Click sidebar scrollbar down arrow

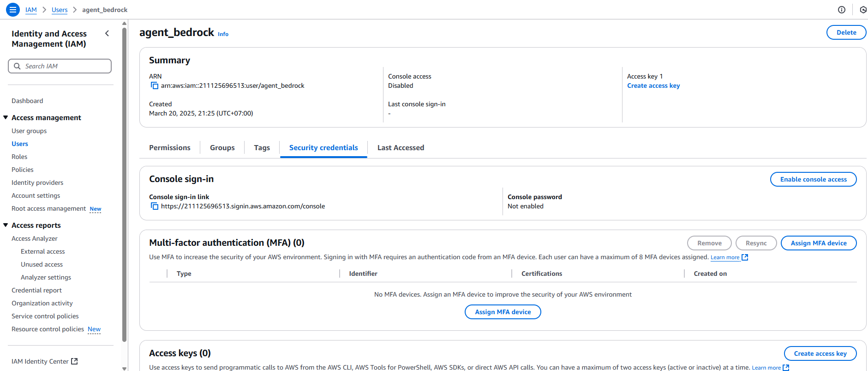coord(124,368)
